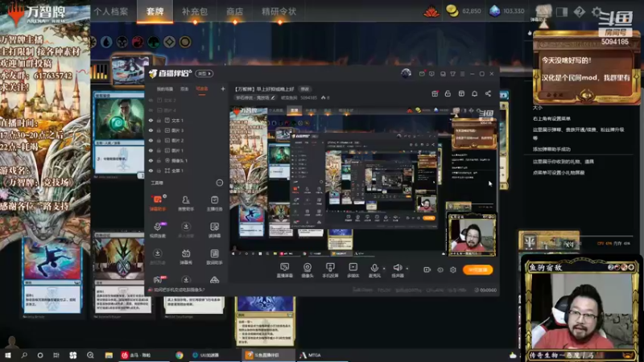Click the colorless mana filter in MTG Arena

point(169,42)
